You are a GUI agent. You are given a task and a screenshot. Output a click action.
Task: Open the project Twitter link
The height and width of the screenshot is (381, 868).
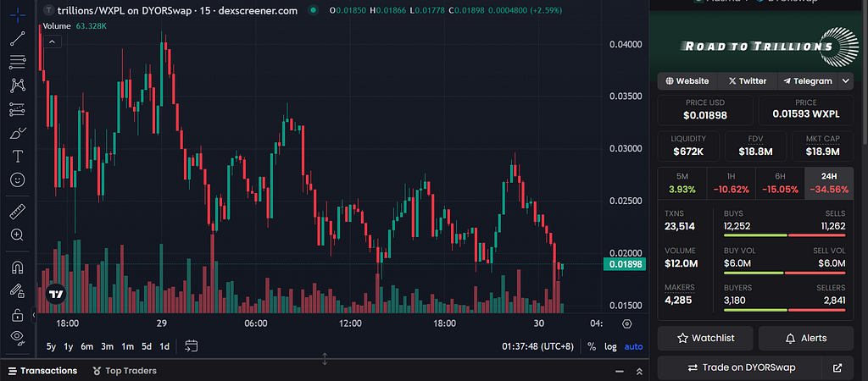point(748,80)
